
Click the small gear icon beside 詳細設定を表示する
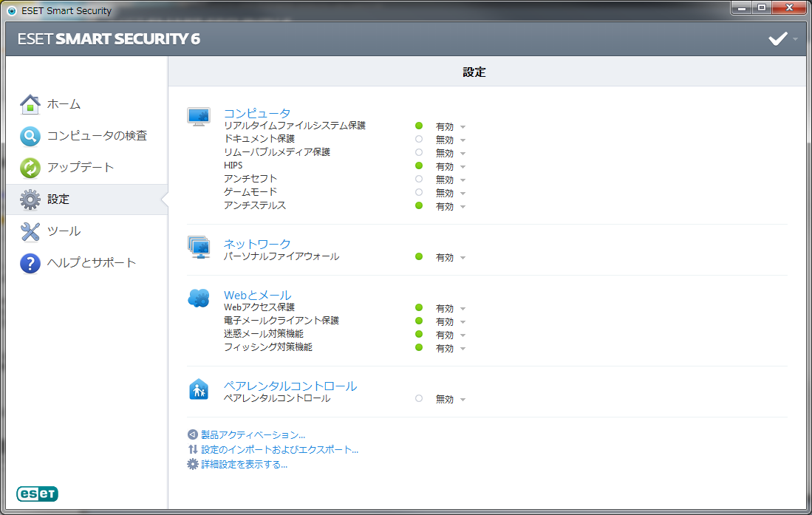pos(193,464)
